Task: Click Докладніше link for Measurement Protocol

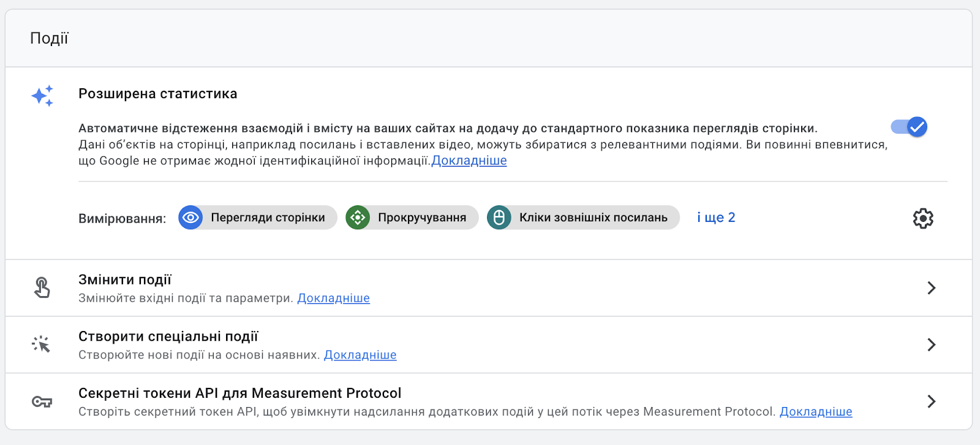Action: pyautogui.click(x=815, y=411)
